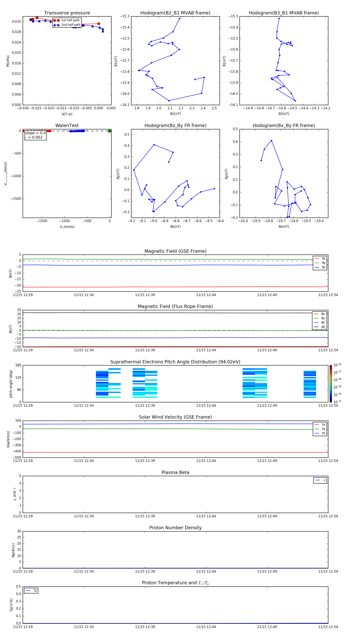Click the "Hodogram(B3_B1 MVAB frame)" title

coord(284,13)
